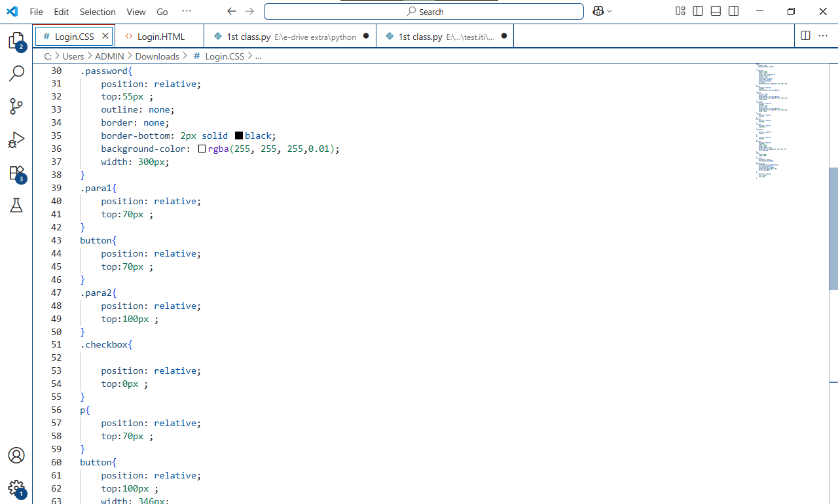Open the Extensions view
This screenshot has height=504, width=838.
click(x=16, y=173)
